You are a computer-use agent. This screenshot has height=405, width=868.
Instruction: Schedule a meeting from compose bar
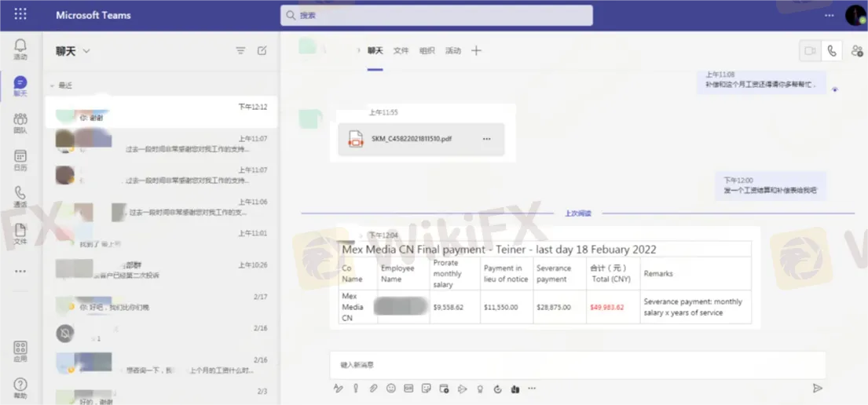pos(444,389)
